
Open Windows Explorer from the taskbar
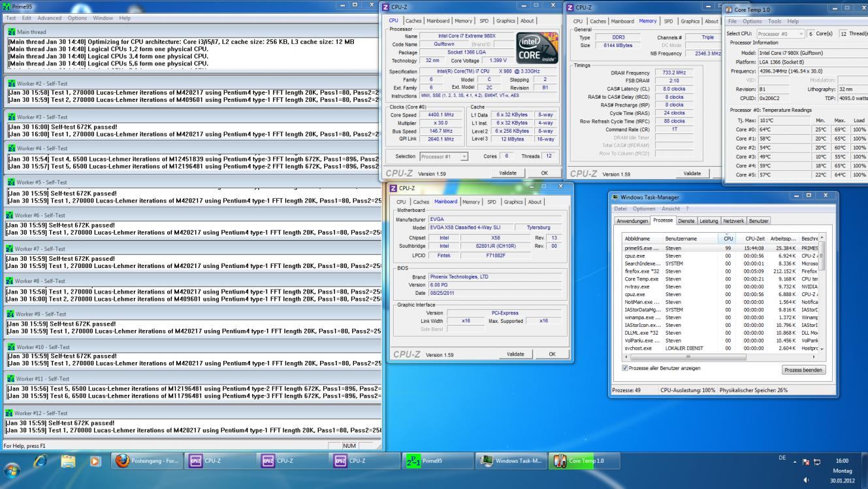point(68,461)
